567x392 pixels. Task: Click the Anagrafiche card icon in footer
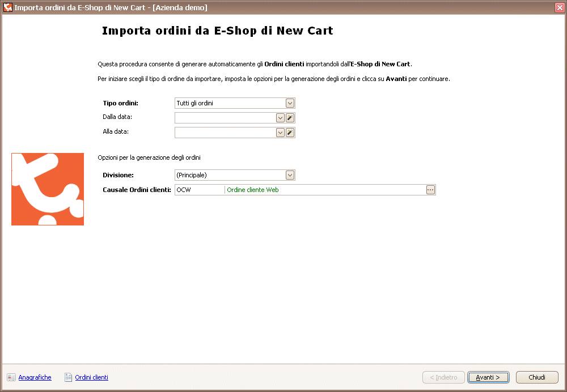[11, 377]
